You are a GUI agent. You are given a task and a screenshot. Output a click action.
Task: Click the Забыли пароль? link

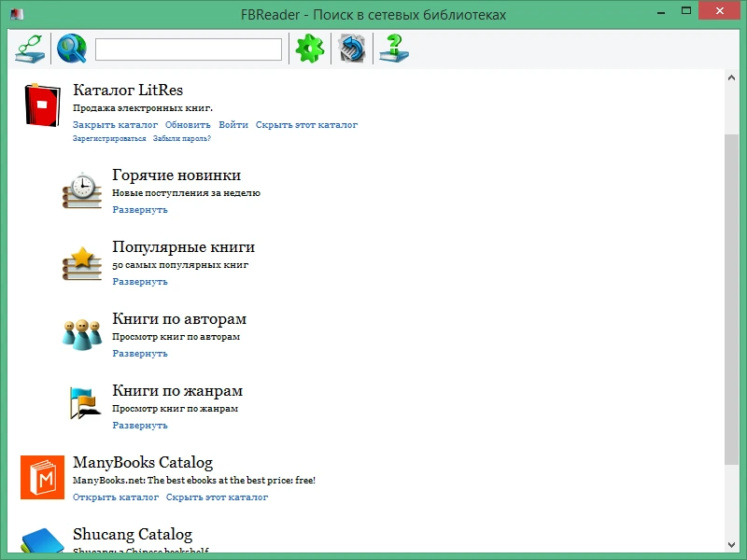pyautogui.click(x=181, y=138)
